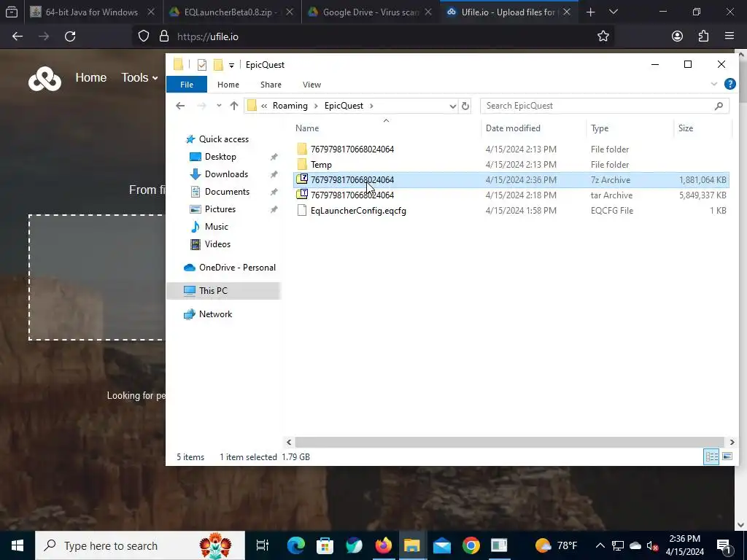The height and width of the screenshot is (560, 747).
Task: Bookmark this page with star icon
Action: click(x=603, y=36)
